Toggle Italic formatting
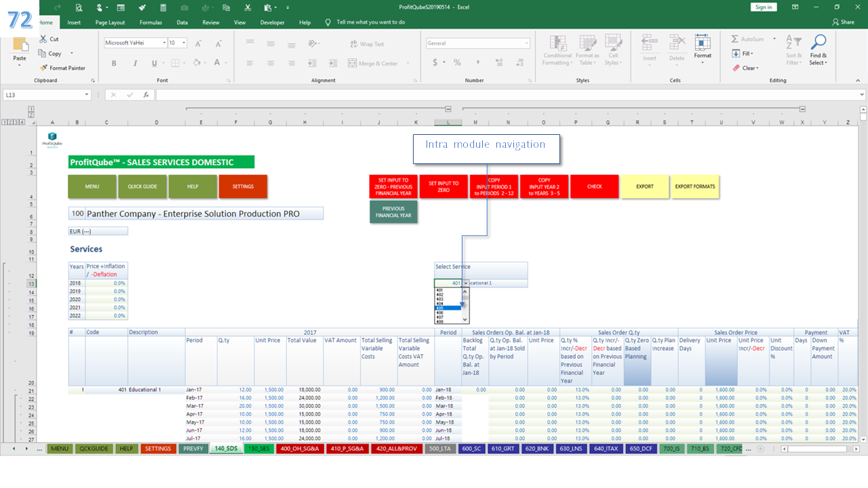868x488 pixels. (134, 63)
